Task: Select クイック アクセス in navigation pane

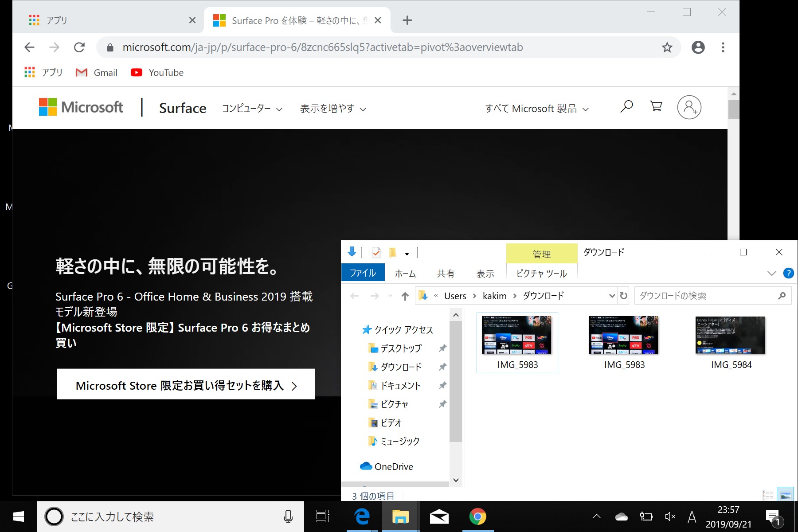Action: coord(398,329)
